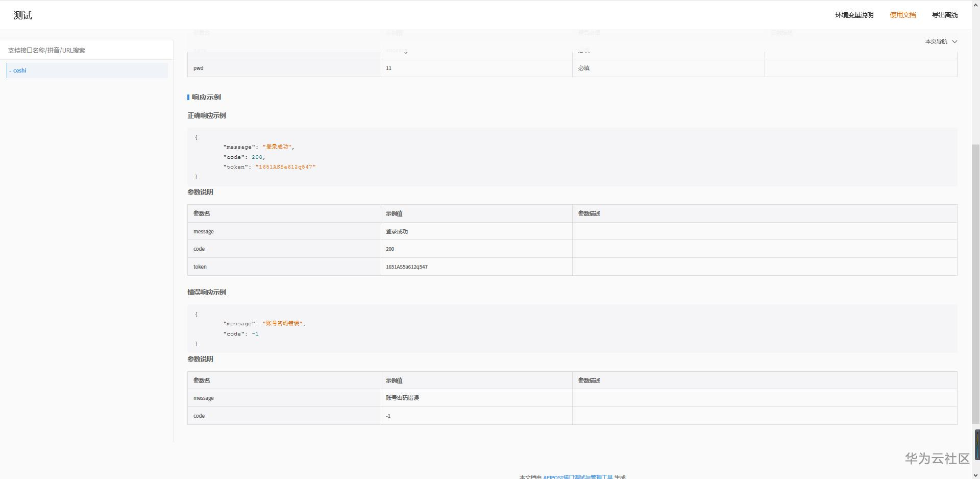Image resolution: width=980 pixels, height=479 pixels.
Task: Click the 200 example value cell
Action: click(476, 249)
